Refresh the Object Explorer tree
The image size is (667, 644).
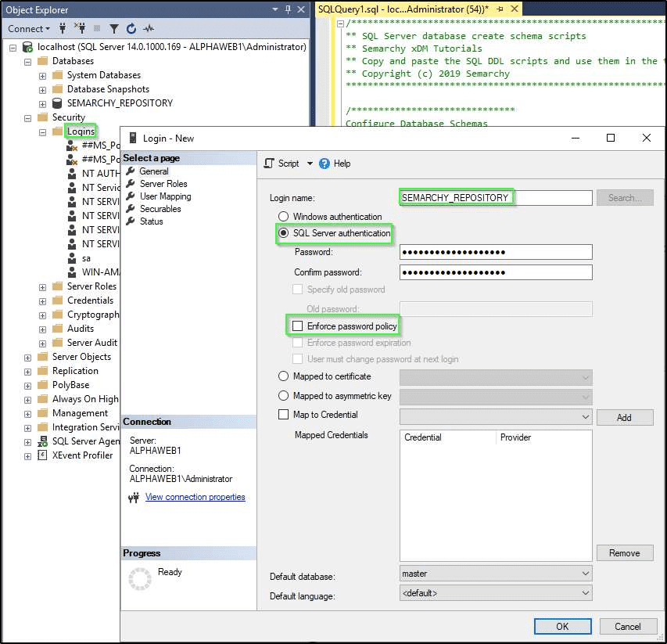131,28
